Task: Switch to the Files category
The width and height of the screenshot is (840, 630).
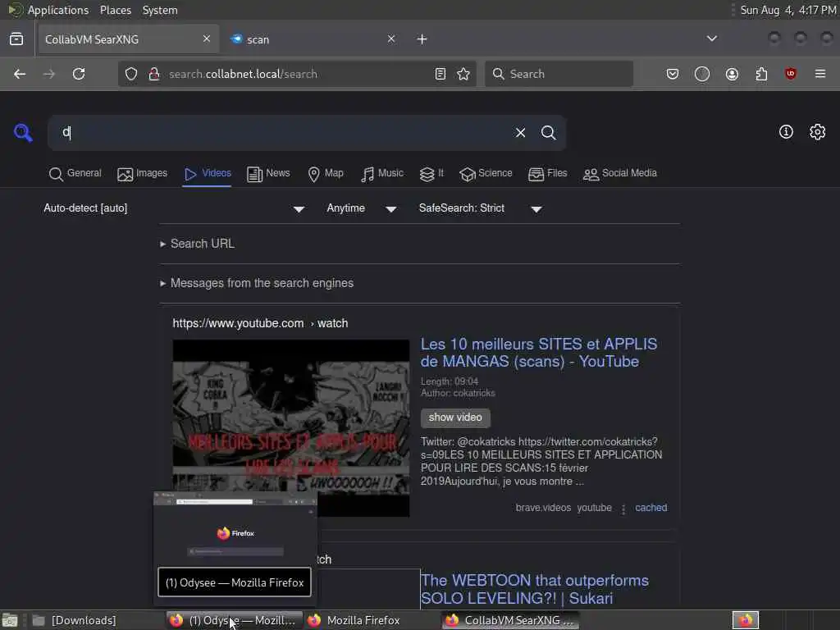Action: click(x=547, y=174)
